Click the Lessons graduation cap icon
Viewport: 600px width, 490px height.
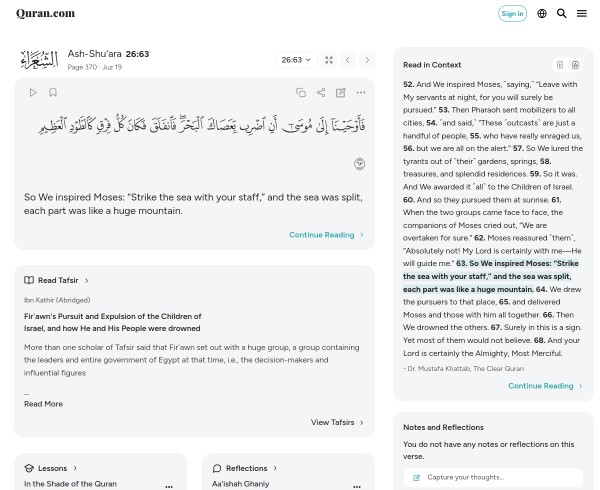pos(29,468)
